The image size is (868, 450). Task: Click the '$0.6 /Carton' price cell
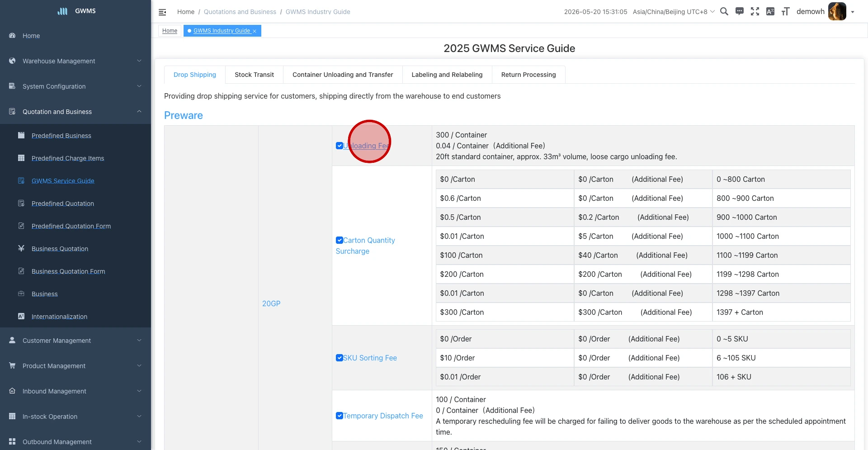505,198
